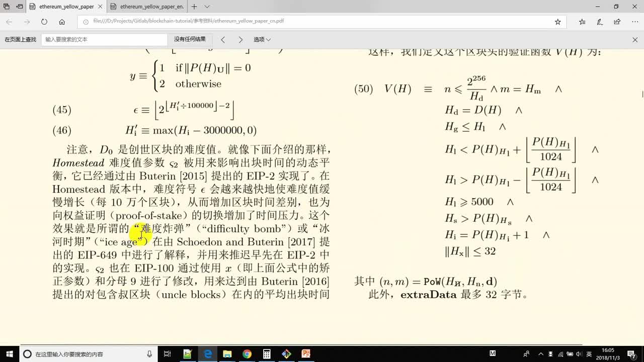Click equation number (50)
644x362 pixels.
point(364,89)
